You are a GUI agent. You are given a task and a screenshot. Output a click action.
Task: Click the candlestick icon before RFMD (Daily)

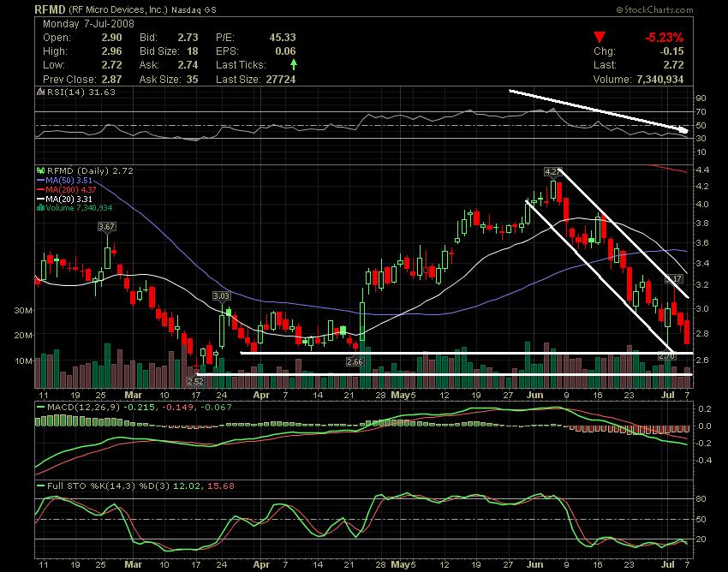[x=41, y=171]
